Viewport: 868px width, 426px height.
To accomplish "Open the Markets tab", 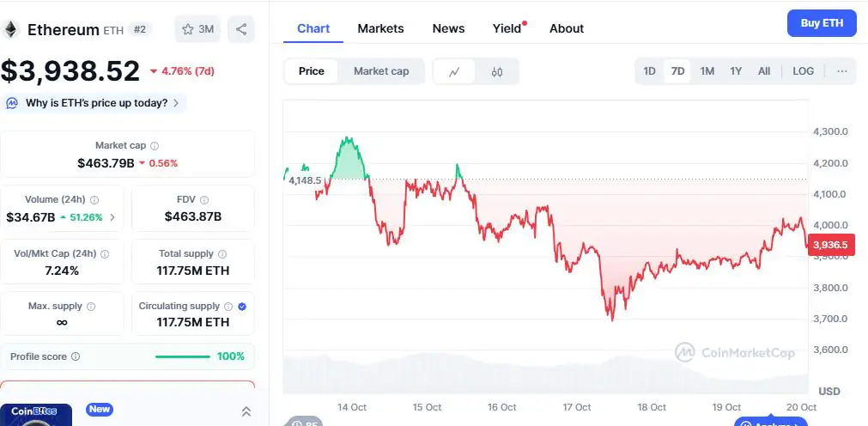I will pos(380,28).
